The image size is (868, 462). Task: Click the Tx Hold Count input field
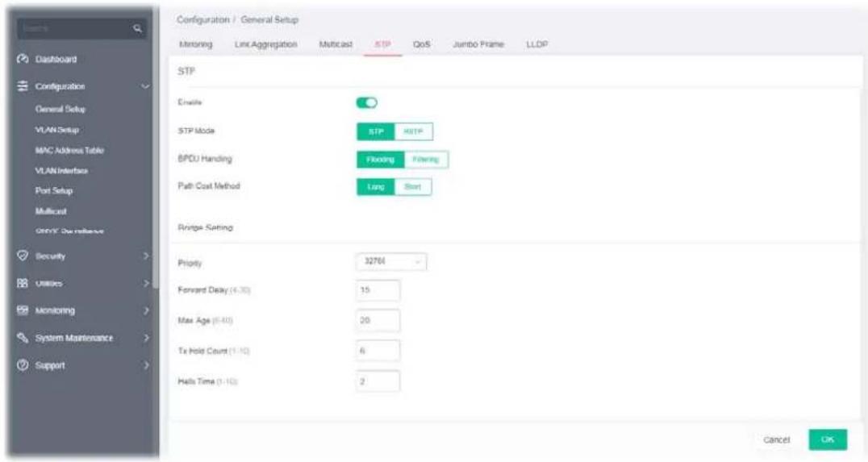point(378,351)
